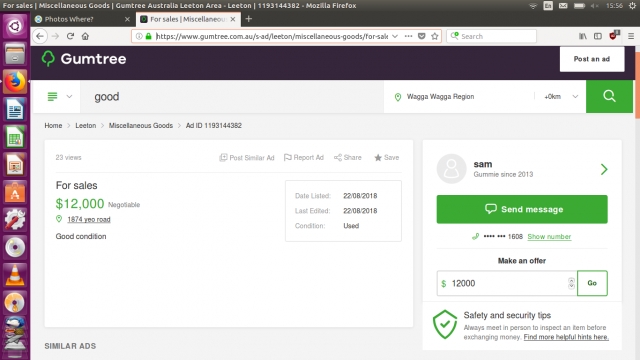
Task: Bookmark this page with the star icon
Action: point(435,36)
